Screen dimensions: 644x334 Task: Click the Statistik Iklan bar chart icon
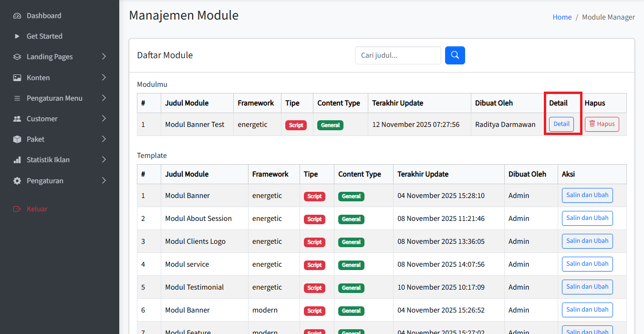point(17,160)
